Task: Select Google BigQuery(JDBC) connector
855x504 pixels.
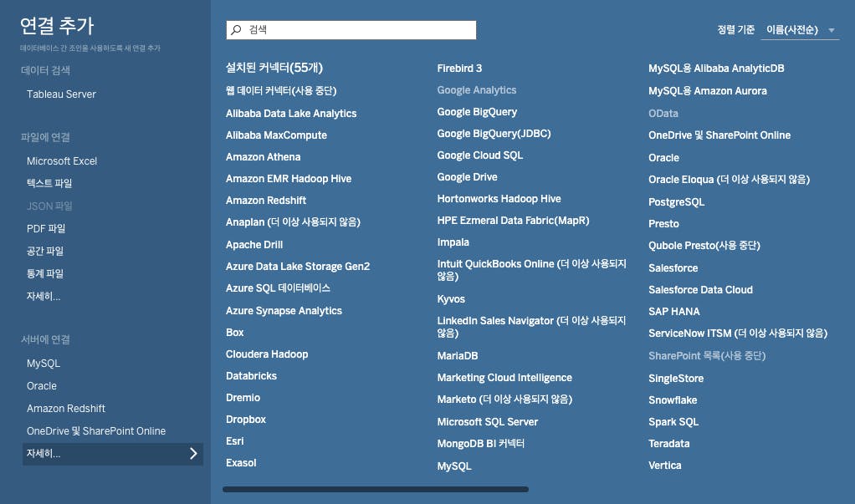Action: [494, 134]
